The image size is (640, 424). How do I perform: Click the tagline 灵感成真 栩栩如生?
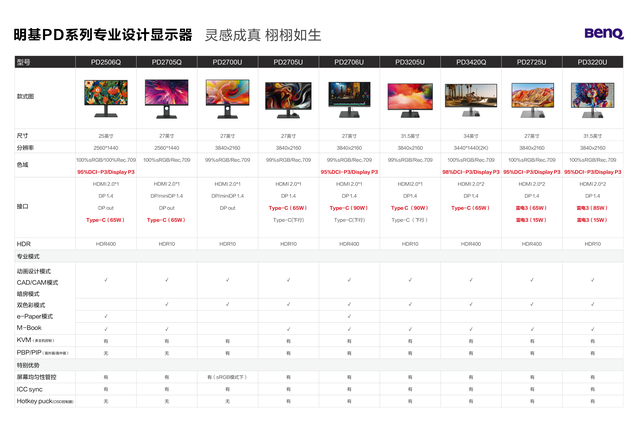263,35
